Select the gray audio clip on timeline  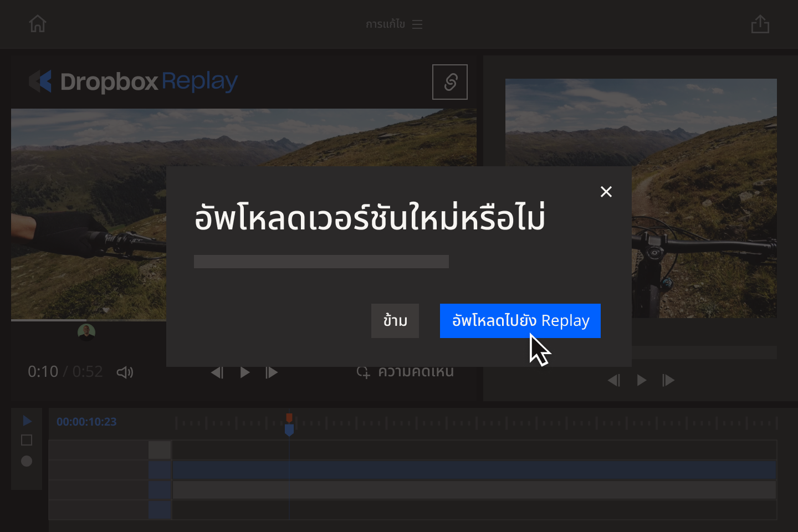coord(474,490)
